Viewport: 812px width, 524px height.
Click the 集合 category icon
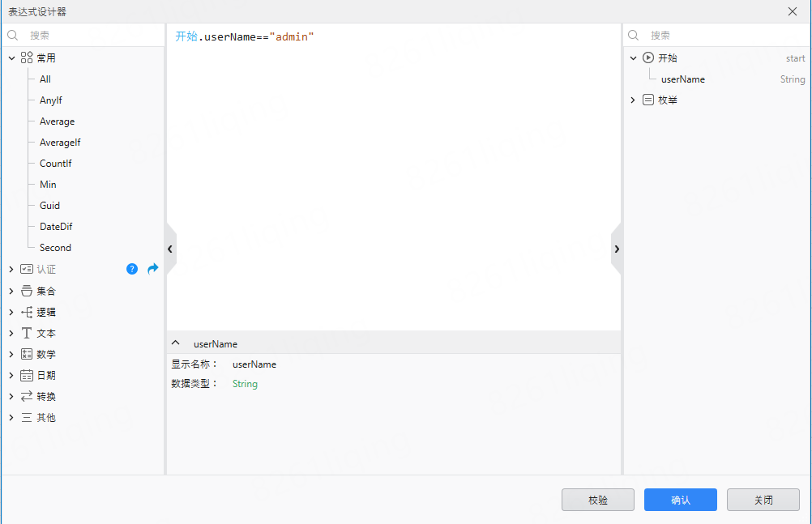[27, 291]
